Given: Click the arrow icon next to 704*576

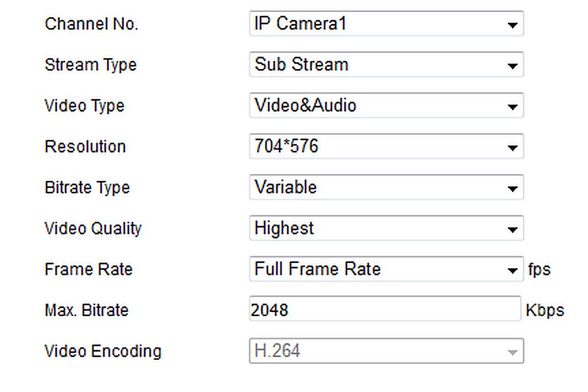Looking at the screenshot, I should (x=512, y=148).
